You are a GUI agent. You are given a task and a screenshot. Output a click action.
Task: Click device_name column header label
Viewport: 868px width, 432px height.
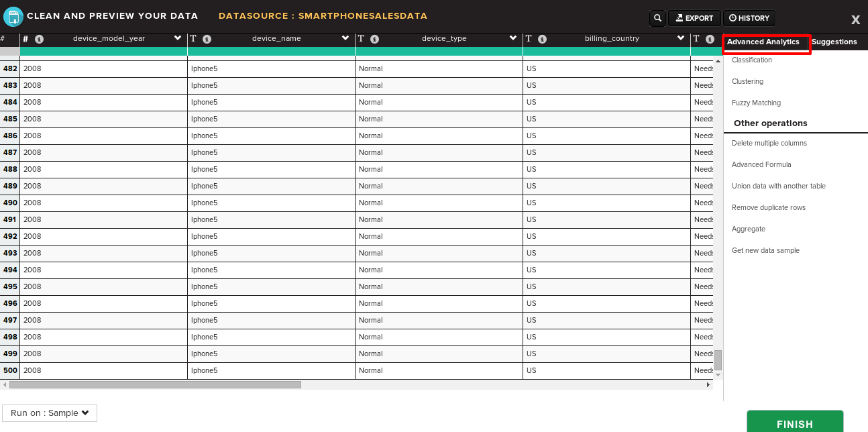coord(276,38)
